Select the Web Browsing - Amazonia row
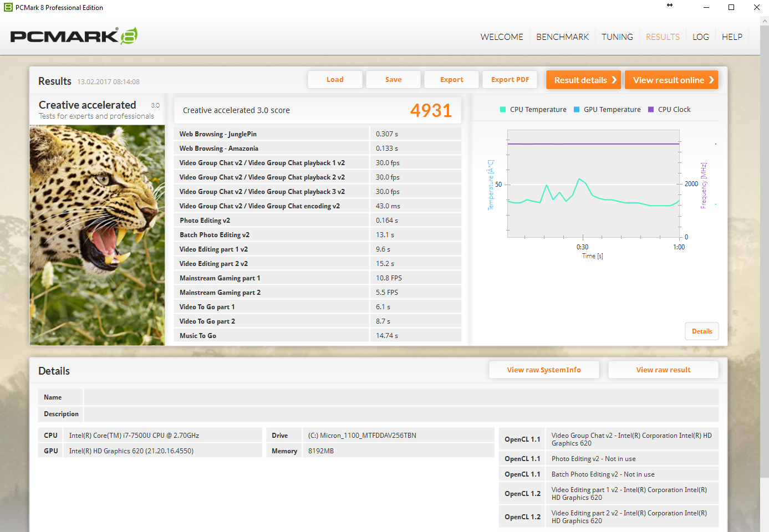 (318, 149)
